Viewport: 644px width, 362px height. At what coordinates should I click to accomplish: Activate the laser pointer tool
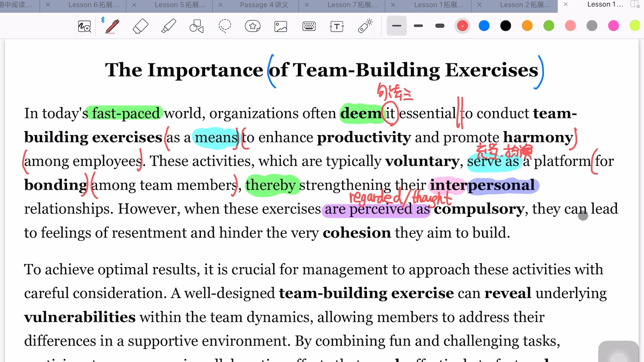[365, 26]
